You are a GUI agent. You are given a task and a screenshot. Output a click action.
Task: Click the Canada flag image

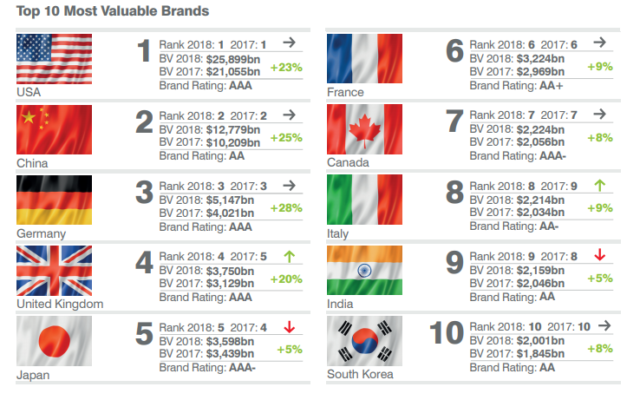[364, 129]
